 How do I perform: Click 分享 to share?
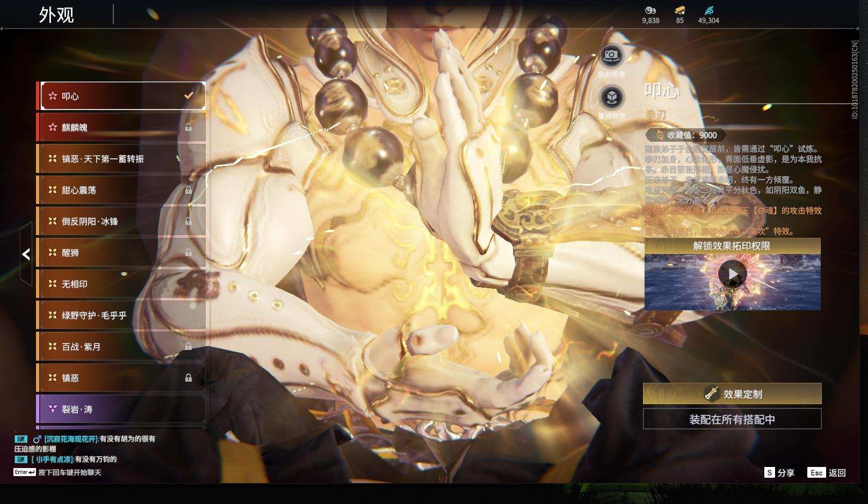click(786, 473)
